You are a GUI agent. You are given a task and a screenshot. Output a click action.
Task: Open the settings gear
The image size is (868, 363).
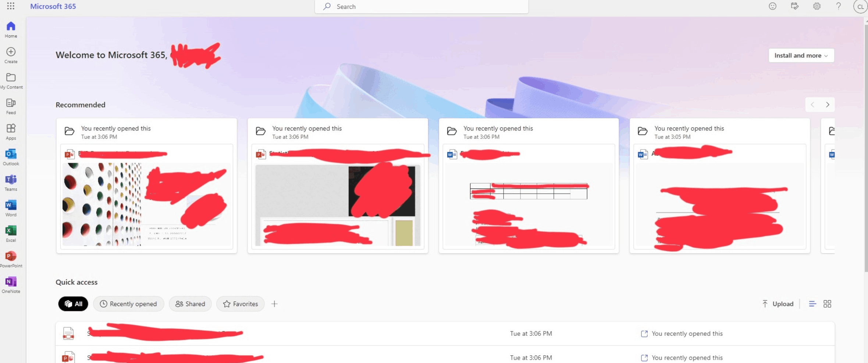[x=817, y=6]
